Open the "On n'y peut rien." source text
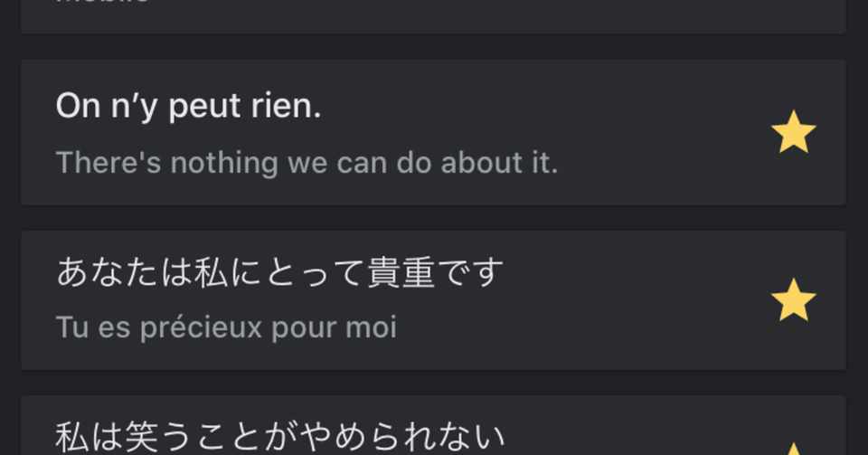Screen dimensions: 868x455 coord(188,107)
